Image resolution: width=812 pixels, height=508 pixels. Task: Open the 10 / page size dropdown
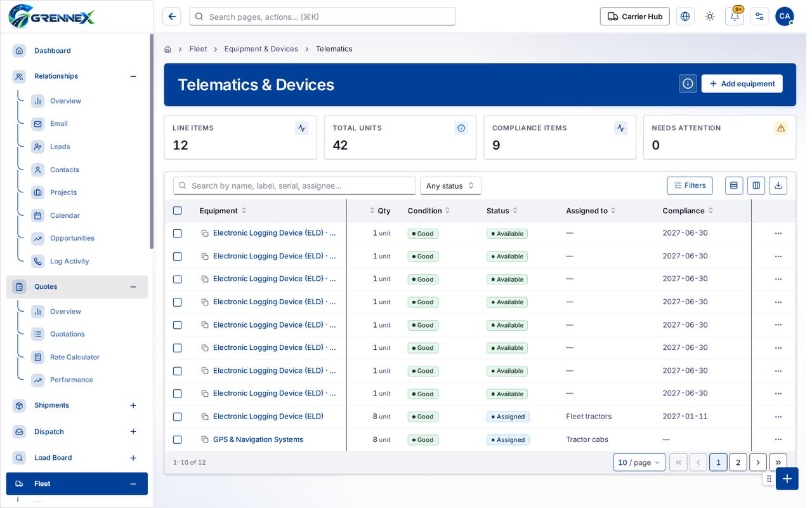(639, 462)
